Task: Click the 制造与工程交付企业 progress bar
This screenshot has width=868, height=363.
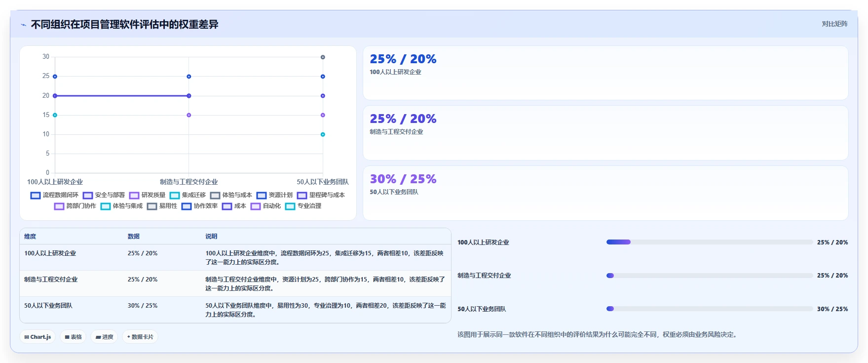Action: pyautogui.click(x=710, y=276)
